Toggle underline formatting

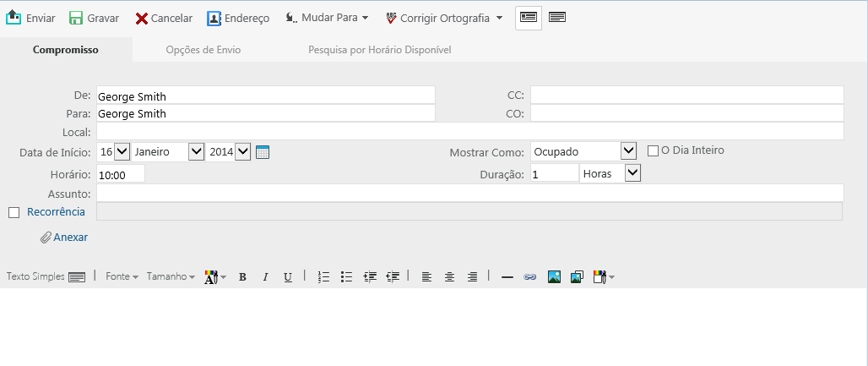[x=288, y=277]
